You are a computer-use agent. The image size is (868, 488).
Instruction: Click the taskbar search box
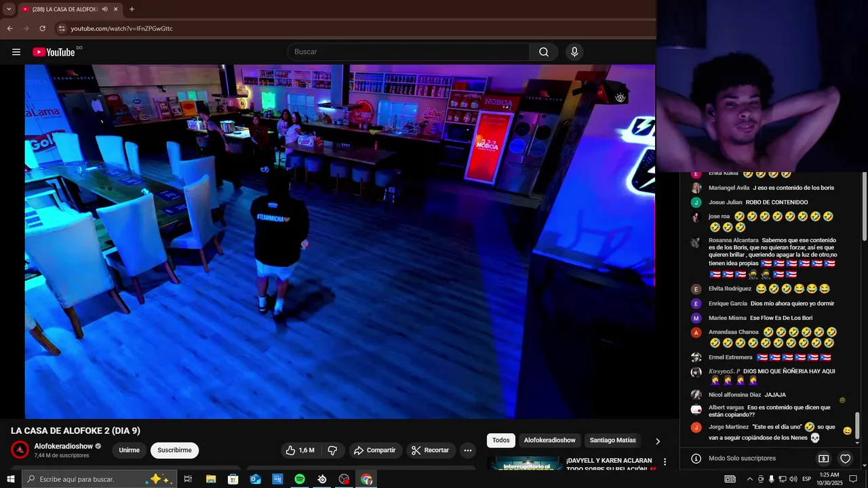pyautogui.click(x=100, y=479)
